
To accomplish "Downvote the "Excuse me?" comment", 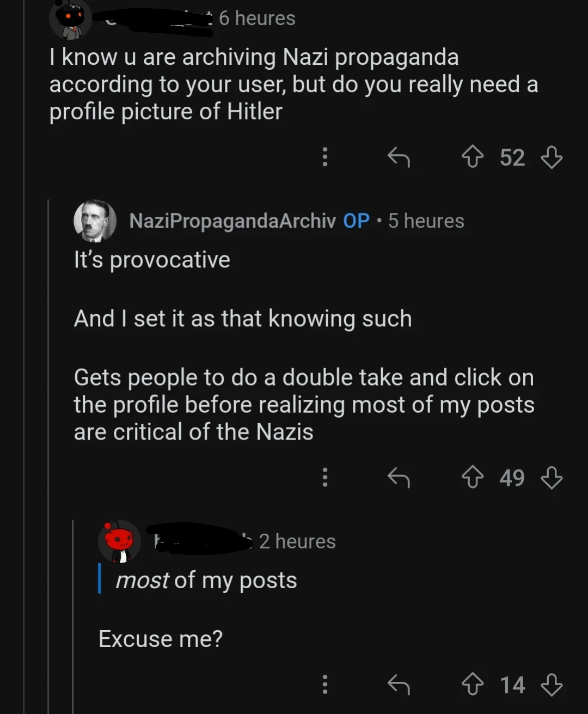I will (552, 685).
